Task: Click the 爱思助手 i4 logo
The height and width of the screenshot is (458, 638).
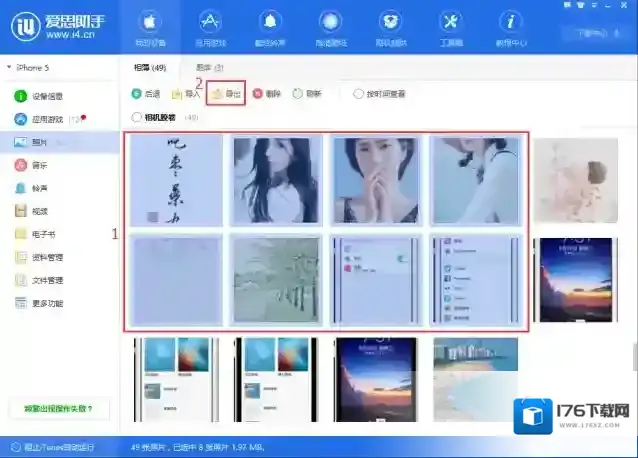Action: [58, 26]
